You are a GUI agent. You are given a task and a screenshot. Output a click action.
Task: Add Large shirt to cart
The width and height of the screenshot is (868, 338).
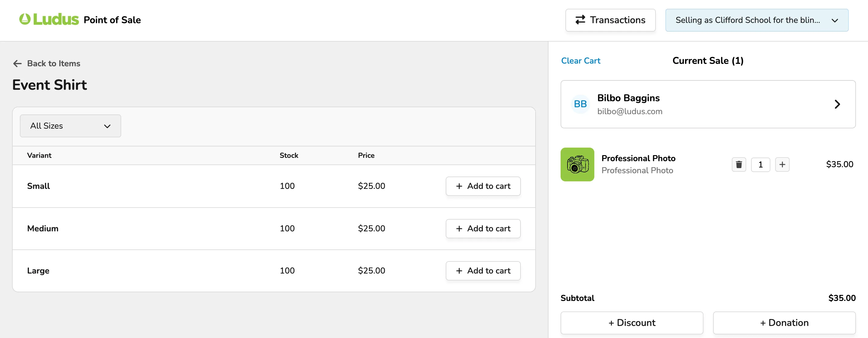pos(483,271)
